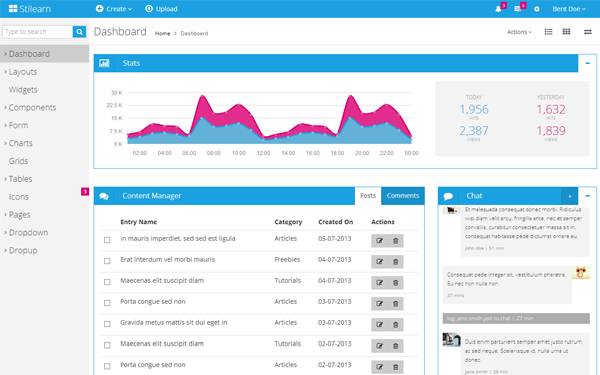Click the swap arrows icon in header
Screen dimensions: 600x375
coord(588,32)
